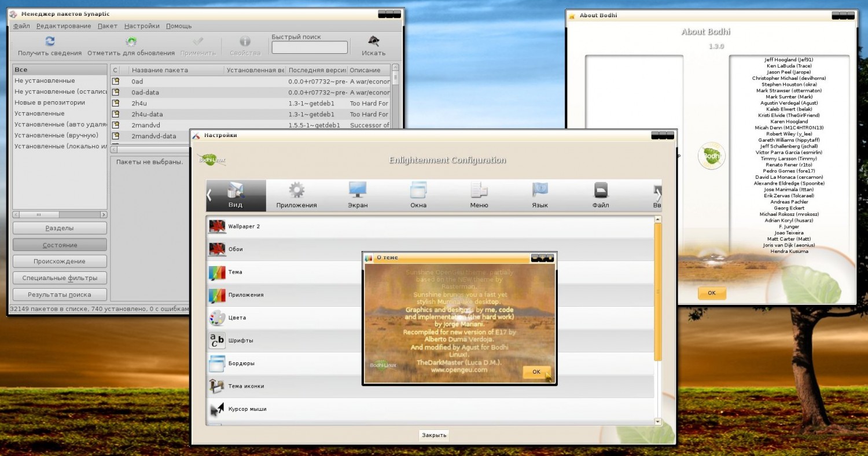868x456 pixels.
Task: Click the Последняя версия column header
Action: pyautogui.click(x=316, y=70)
